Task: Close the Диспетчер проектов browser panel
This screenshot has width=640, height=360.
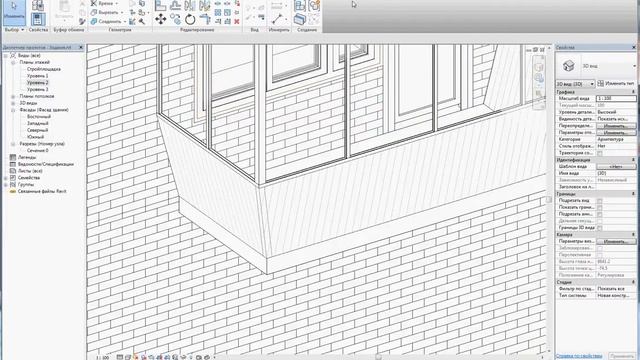Action: click(81, 47)
